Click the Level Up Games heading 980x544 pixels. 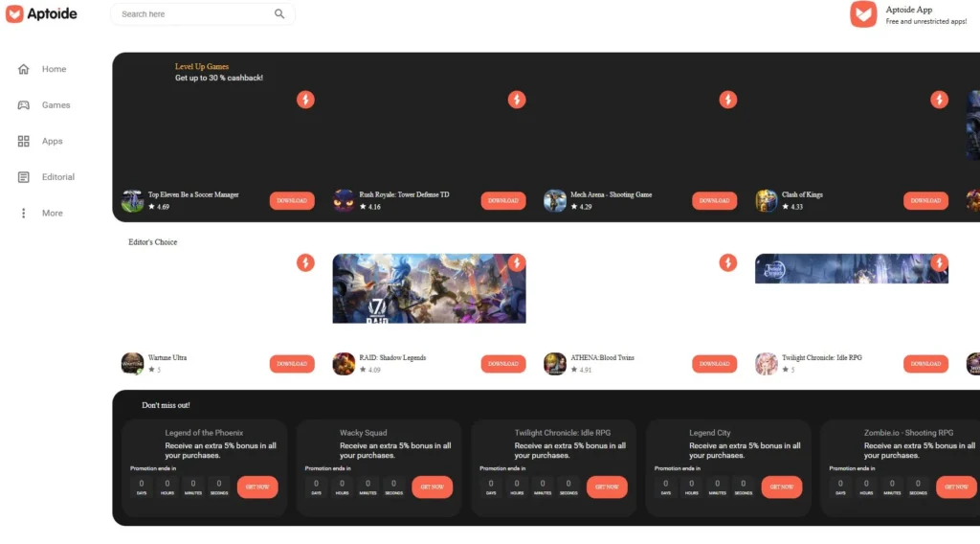tap(202, 66)
